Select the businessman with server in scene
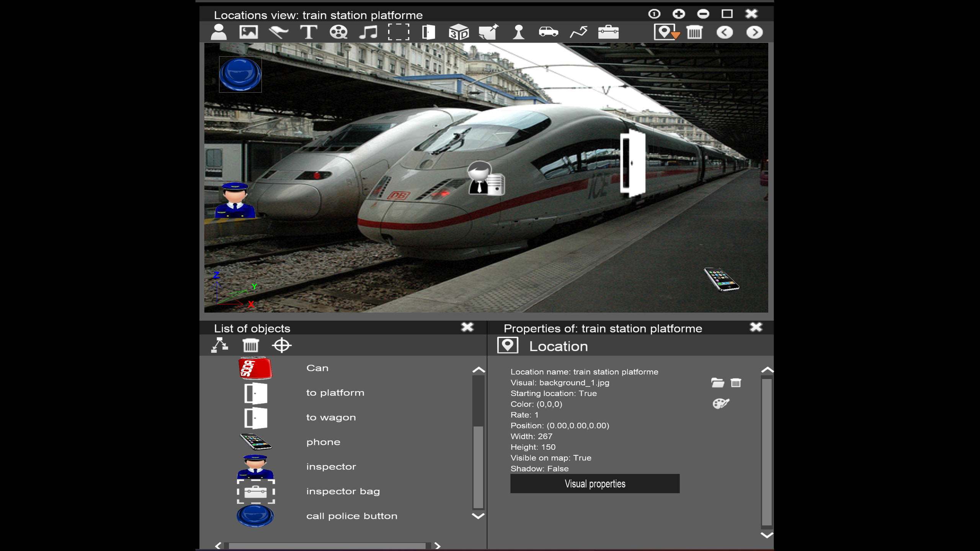 coord(486,178)
